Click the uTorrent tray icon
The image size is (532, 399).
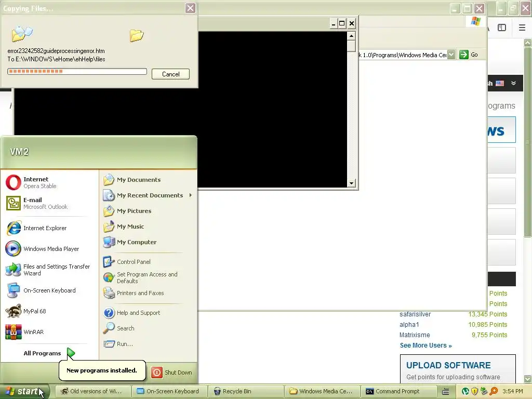(465, 391)
